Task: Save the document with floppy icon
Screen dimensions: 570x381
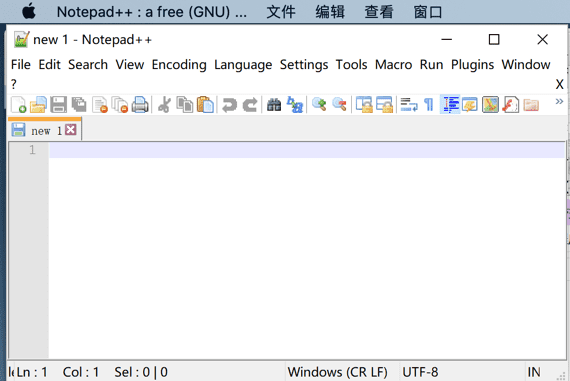Action: point(59,105)
